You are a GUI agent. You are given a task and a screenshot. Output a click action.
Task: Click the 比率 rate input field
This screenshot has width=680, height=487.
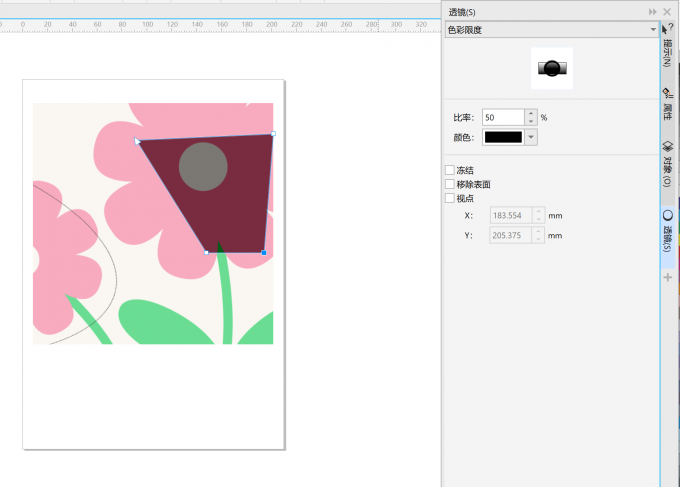[x=503, y=118]
